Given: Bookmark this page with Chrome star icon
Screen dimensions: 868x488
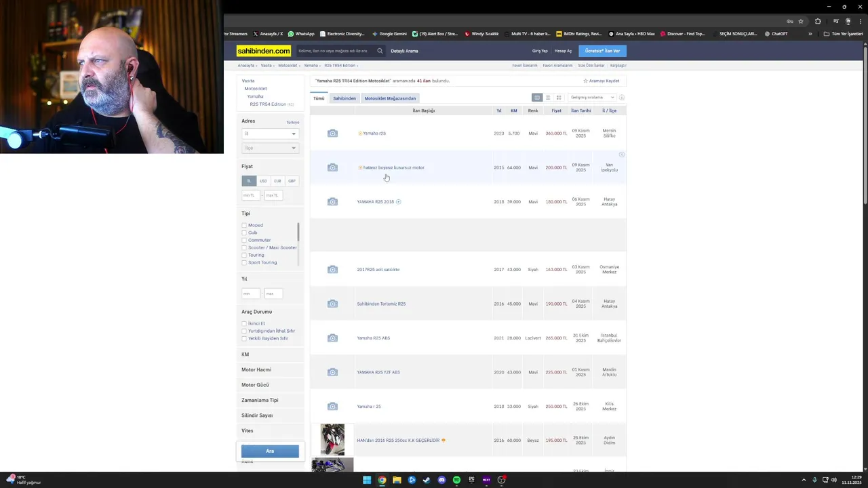Looking at the screenshot, I should (x=801, y=21).
